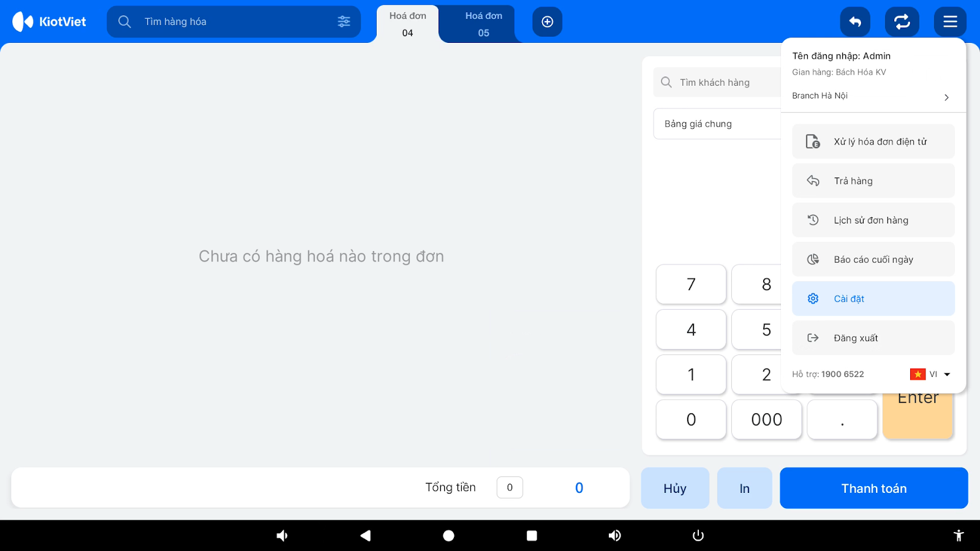Tap keypad number 0

tap(691, 419)
